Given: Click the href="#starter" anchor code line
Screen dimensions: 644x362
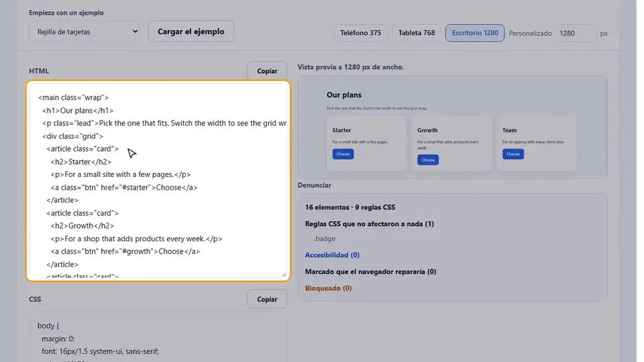Looking at the screenshot, I should tap(124, 187).
